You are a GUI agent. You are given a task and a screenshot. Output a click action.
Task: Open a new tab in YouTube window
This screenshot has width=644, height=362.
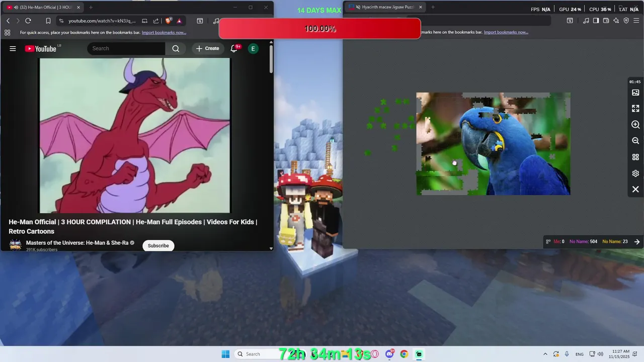(x=91, y=8)
